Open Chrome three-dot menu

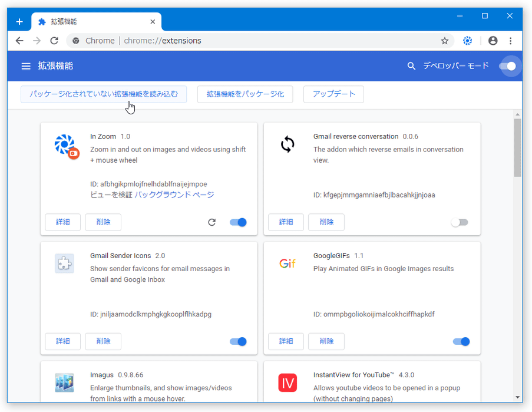pos(510,41)
